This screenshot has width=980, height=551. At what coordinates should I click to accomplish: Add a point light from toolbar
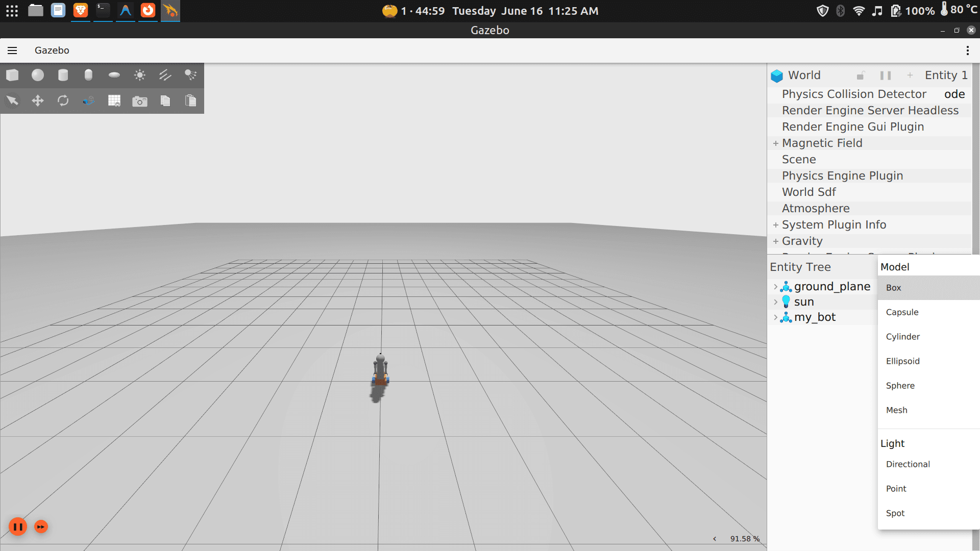click(x=140, y=76)
